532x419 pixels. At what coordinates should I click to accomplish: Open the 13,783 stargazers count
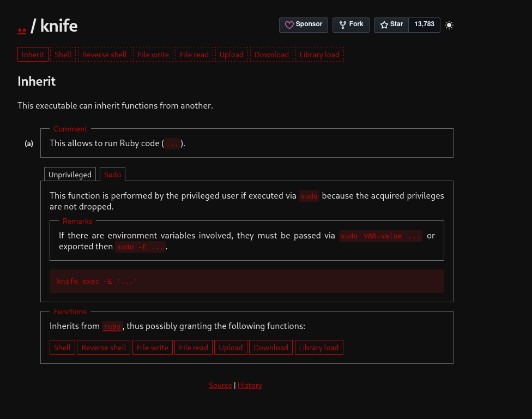tap(424, 25)
